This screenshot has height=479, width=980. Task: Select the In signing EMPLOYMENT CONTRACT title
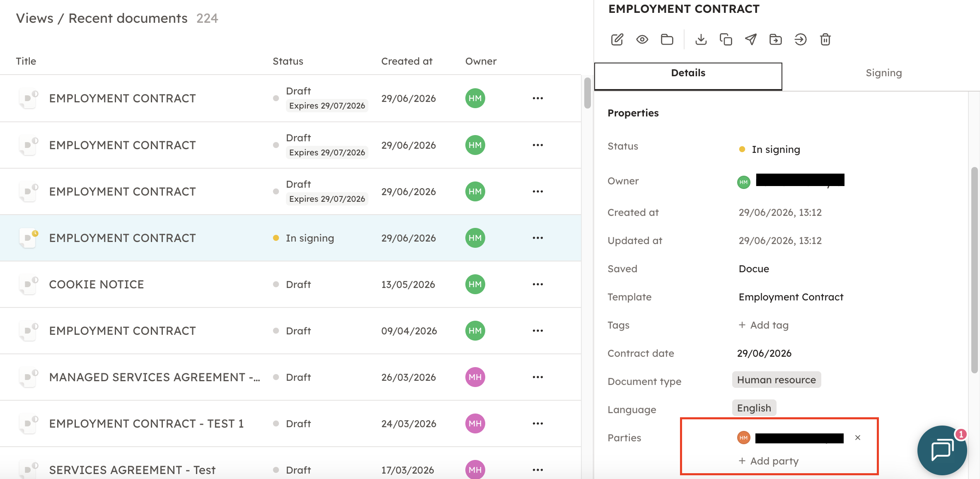tap(122, 238)
